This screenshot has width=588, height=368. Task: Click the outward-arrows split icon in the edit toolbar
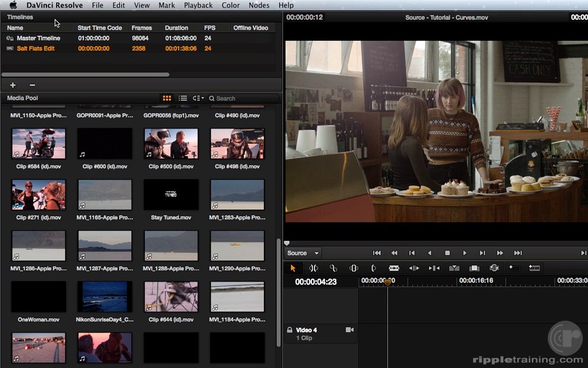point(414,268)
